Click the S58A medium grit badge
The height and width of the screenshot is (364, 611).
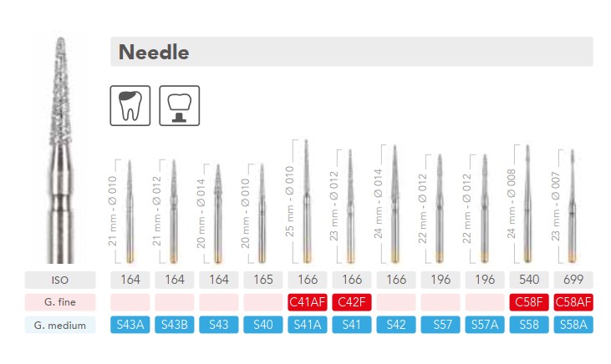tap(573, 325)
